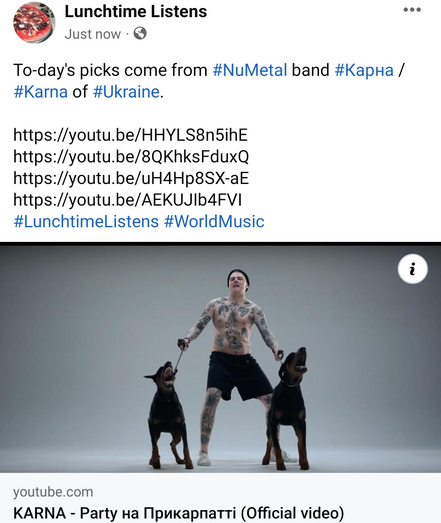Open the three-dot post options menu
The width and height of the screenshot is (441, 523).
tap(412, 10)
